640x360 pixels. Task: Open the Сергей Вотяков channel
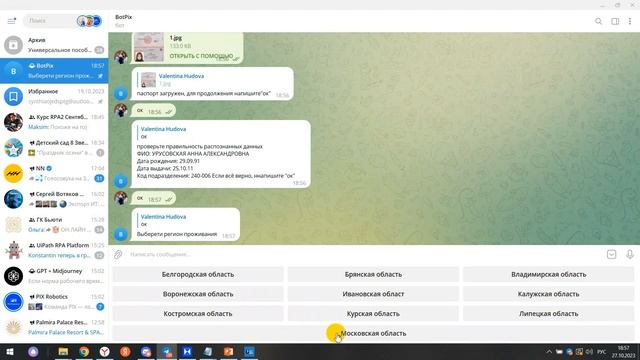[54, 199]
